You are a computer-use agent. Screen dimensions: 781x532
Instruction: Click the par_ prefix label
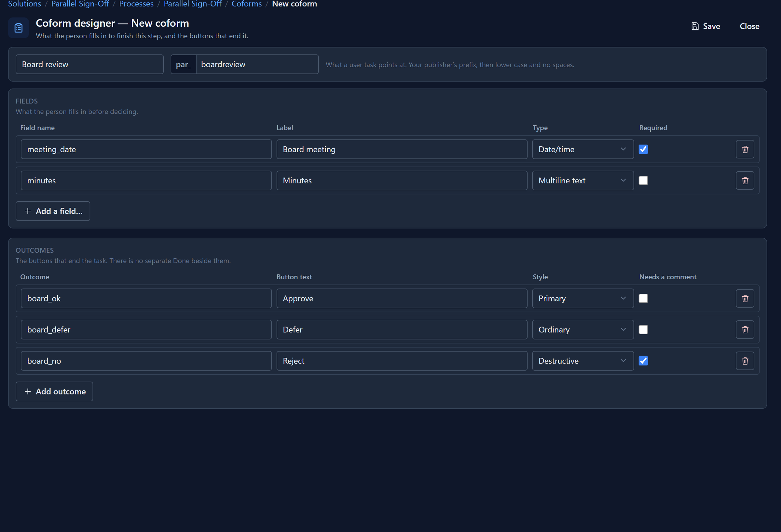point(184,64)
